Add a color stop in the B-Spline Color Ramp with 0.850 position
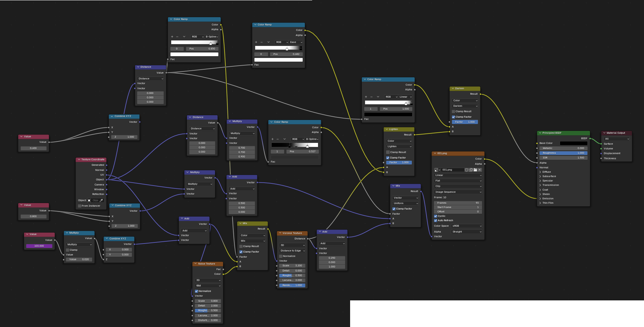This screenshot has width=644, height=327. [x=172, y=37]
